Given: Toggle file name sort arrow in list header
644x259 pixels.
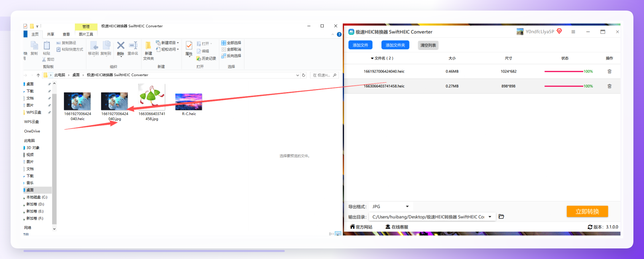Looking at the screenshot, I should pos(372,58).
